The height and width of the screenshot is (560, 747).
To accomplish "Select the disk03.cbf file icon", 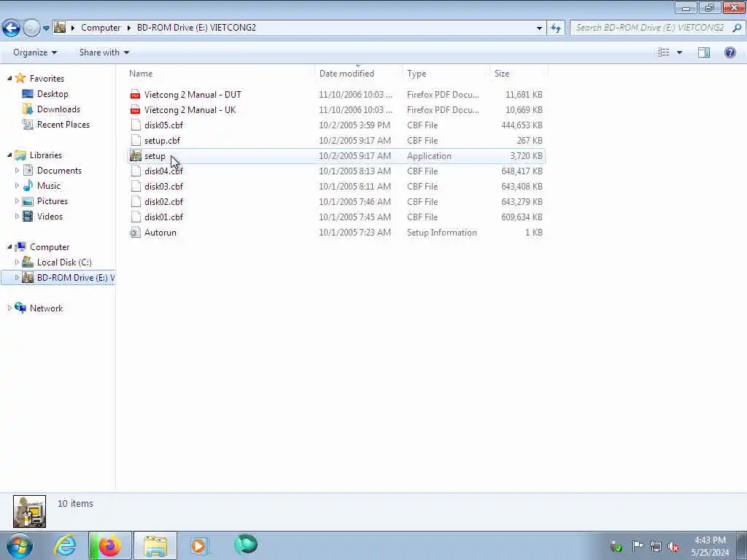I will (x=136, y=186).
